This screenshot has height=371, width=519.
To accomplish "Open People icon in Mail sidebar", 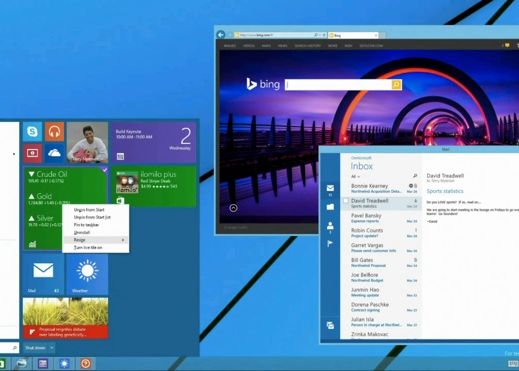I will (x=330, y=226).
